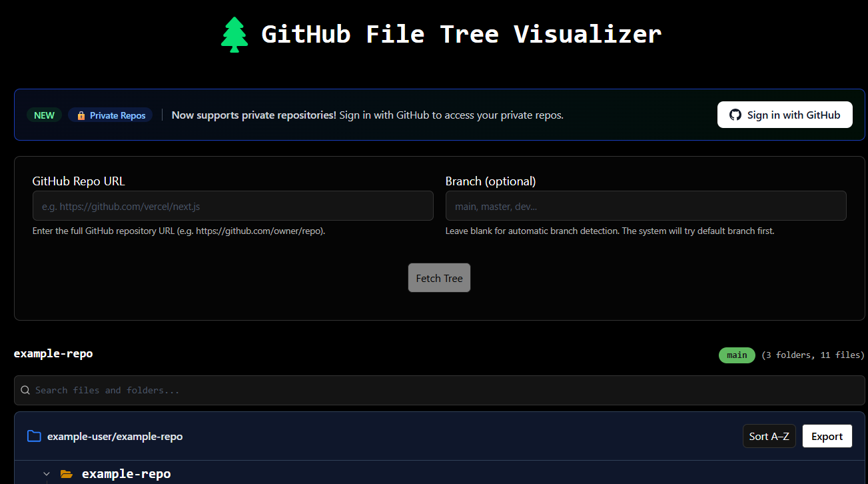Click the Fetch Tree button
This screenshot has height=484, width=868.
pos(439,278)
